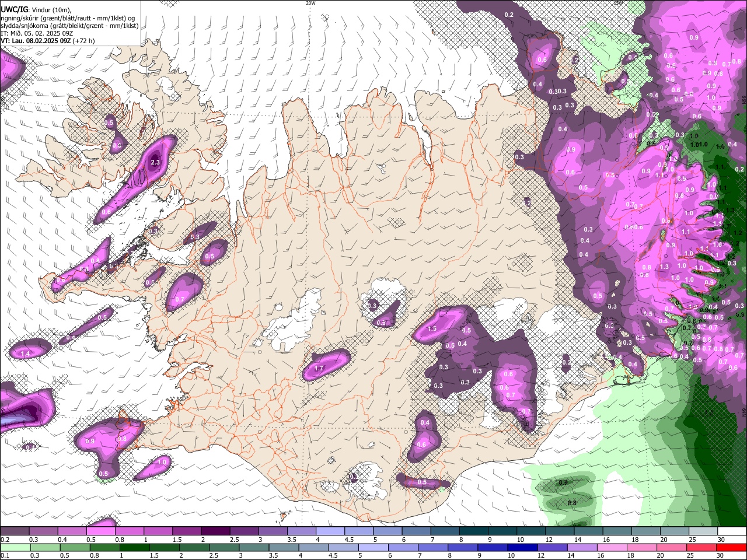This screenshot has height=560, width=747.
Task: Pick the red-pink 25 swatch in rain legend
Action: (702, 548)
